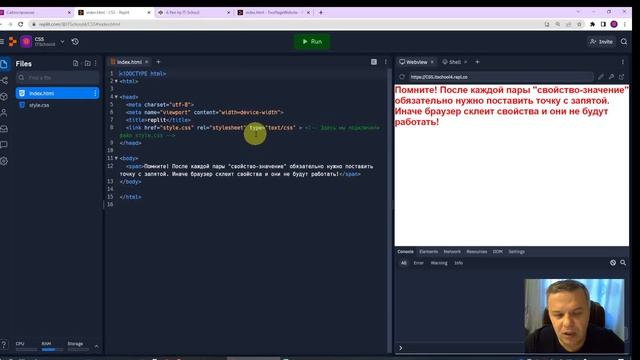The height and width of the screenshot is (360, 640).
Task: Filter console by Warning
Action: pos(439,263)
